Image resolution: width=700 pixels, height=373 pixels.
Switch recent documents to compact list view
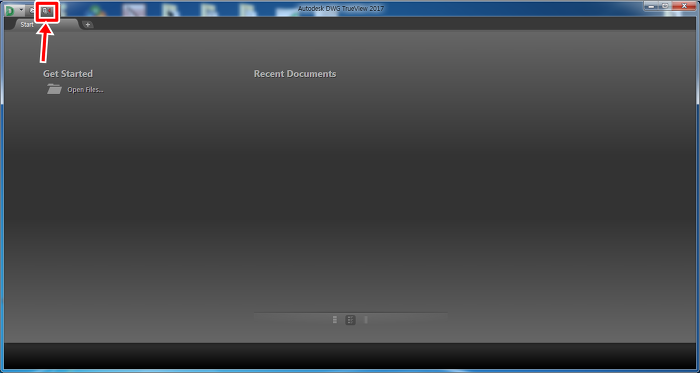tap(335, 319)
